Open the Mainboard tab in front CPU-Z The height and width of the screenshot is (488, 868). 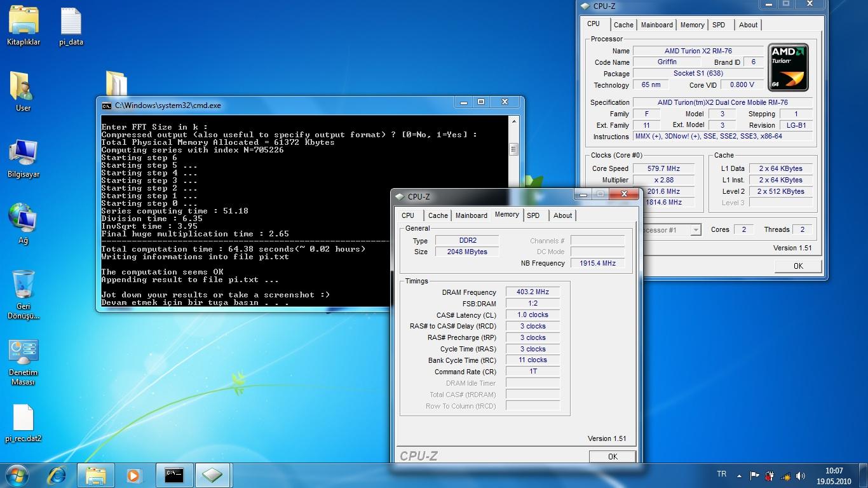pos(471,215)
